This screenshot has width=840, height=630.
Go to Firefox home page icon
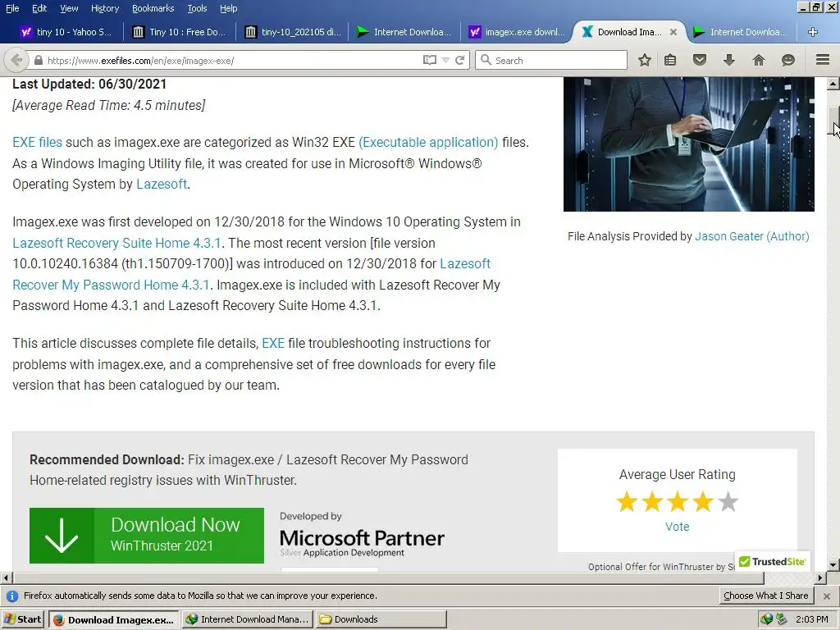click(759, 60)
